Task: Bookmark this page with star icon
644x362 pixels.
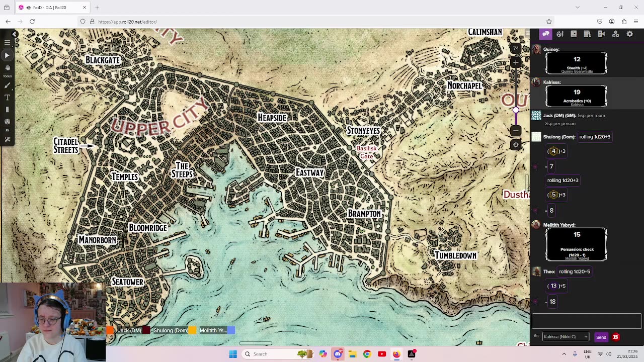Action: coord(549,22)
